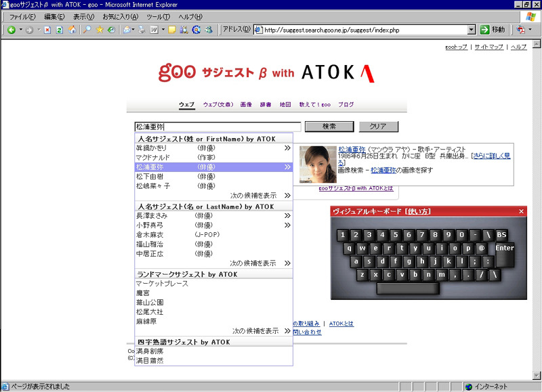This screenshot has width=542, height=392.
Task: Click the 5 key on visual keyboard
Action: pos(396,235)
